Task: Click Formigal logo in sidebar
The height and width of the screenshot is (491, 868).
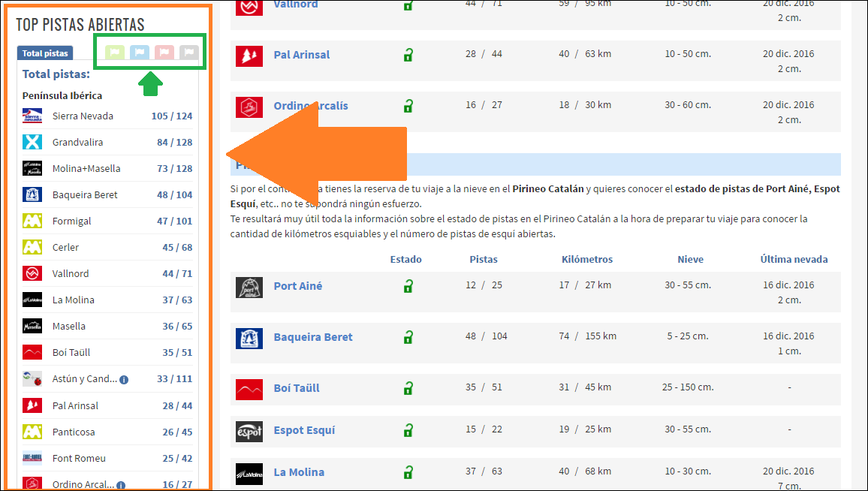Action: [32, 221]
